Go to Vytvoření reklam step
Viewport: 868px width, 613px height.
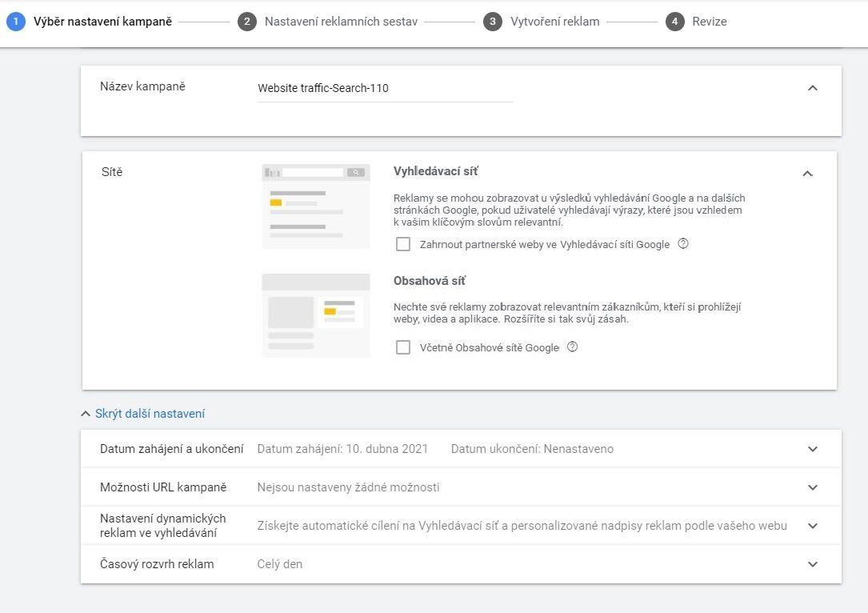point(554,22)
